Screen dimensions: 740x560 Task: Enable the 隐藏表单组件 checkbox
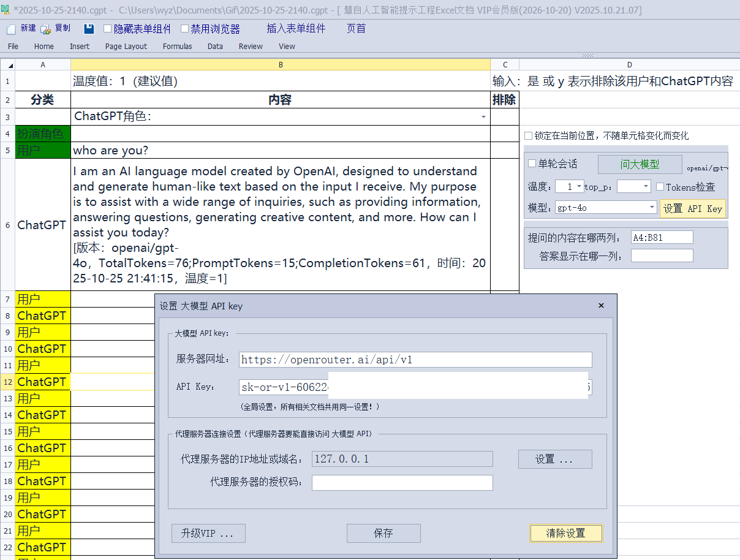pyautogui.click(x=108, y=29)
